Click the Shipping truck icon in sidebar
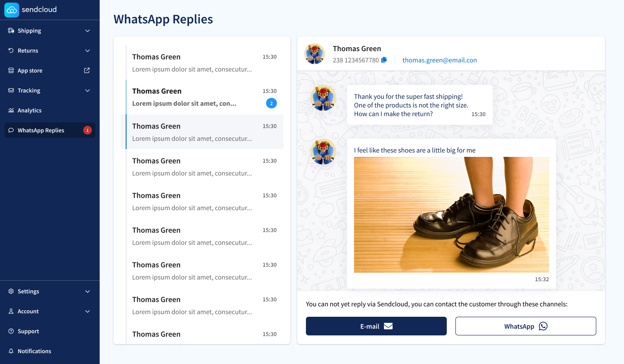This screenshot has height=364, width=624. [x=11, y=31]
